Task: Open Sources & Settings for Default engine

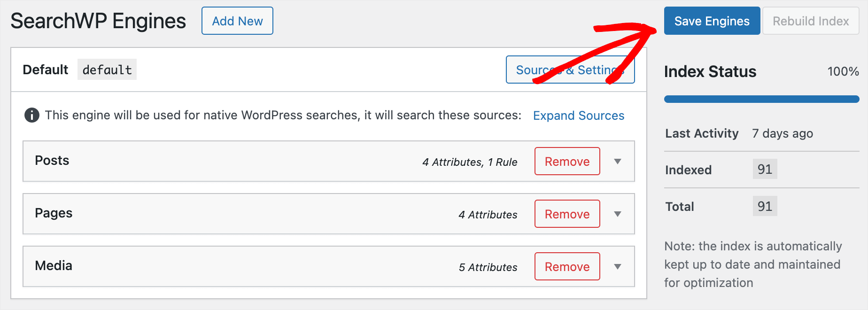Action: coord(570,70)
